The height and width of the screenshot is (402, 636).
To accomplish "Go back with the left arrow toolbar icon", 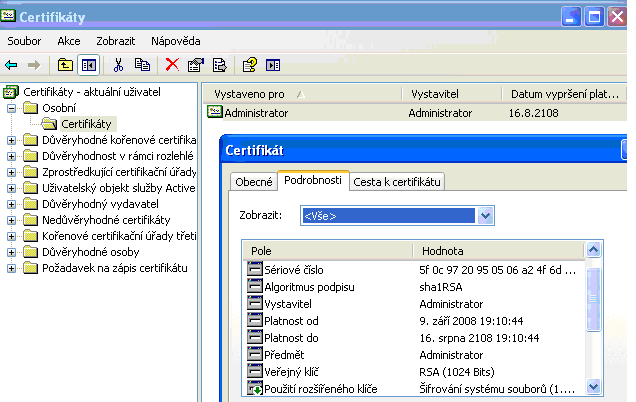I will (11, 65).
